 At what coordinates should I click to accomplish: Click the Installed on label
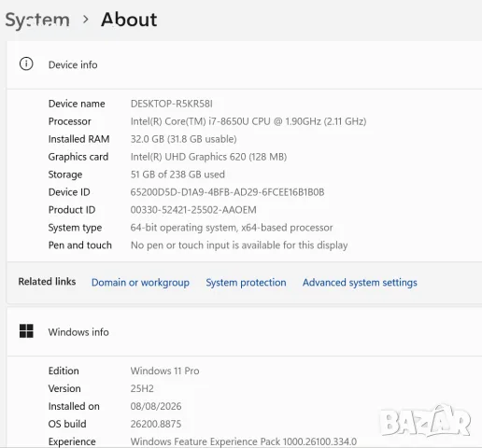[74, 406]
